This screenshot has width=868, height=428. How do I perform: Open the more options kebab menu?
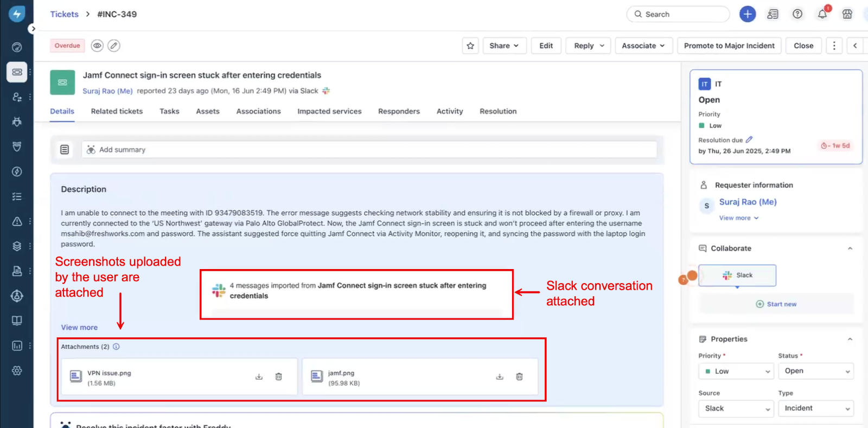pos(834,46)
